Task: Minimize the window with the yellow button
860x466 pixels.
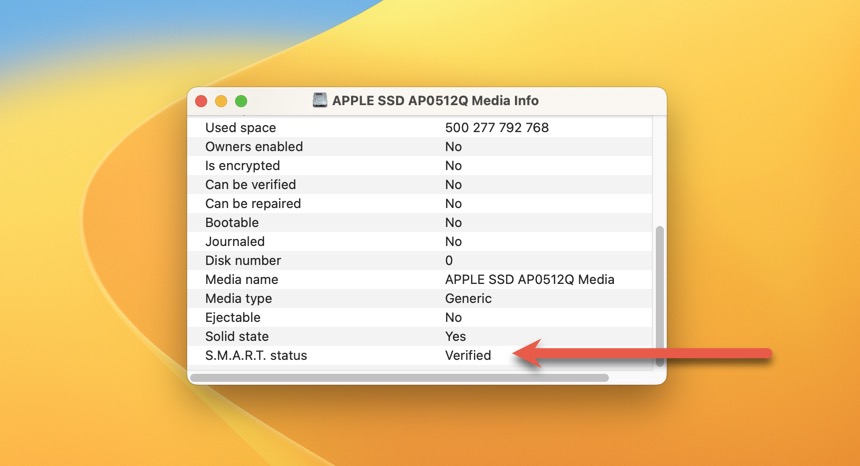Action: point(221,101)
